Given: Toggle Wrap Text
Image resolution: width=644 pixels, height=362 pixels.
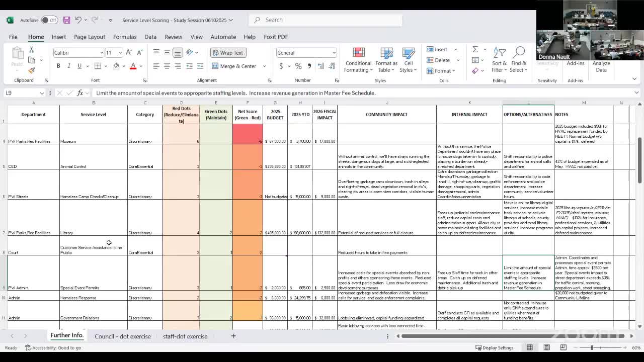Looking at the screenshot, I should coord(228,53).
